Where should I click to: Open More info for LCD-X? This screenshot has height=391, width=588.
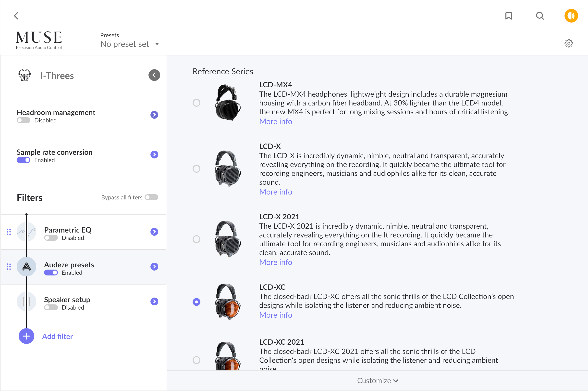pyautogui.click(x=276, y=192)
